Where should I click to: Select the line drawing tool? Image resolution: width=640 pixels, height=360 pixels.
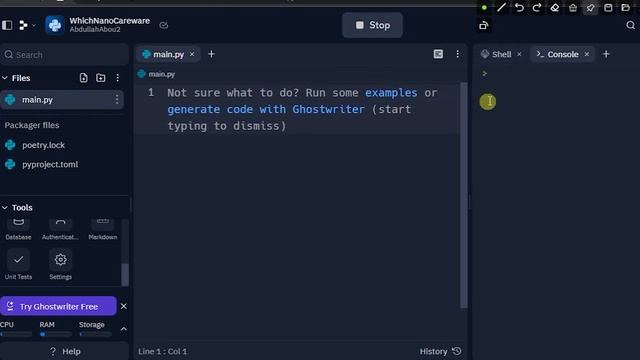(x=501, y=7)
